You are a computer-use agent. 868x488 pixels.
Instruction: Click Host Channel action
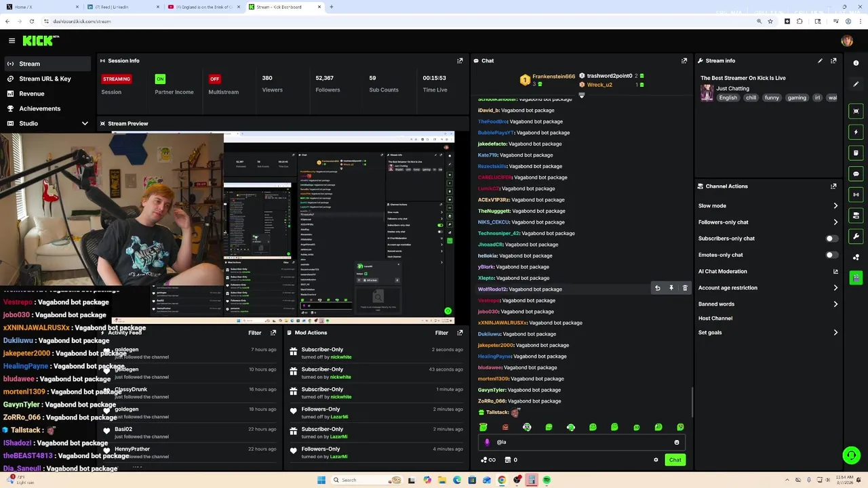(x=715, y=318)
